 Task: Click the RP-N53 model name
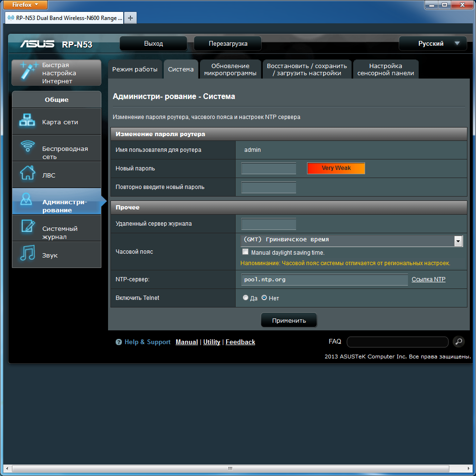[77, 45]
